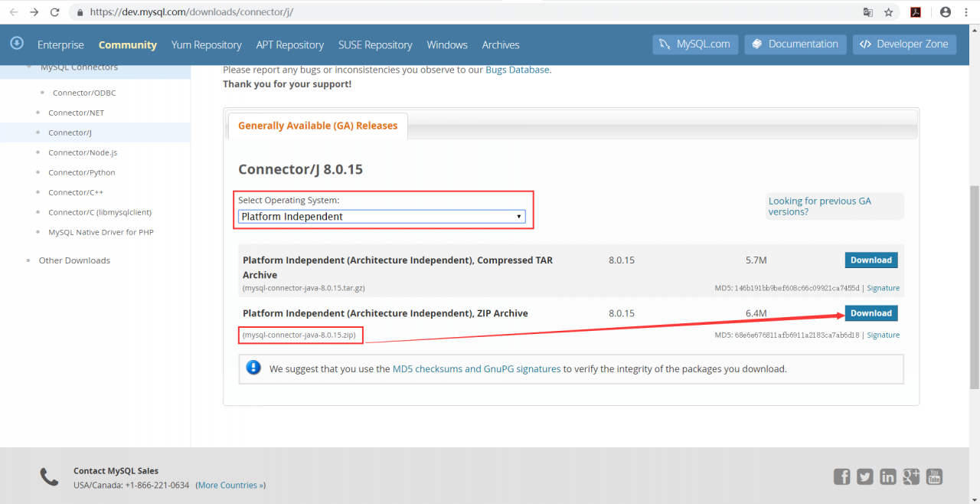Go forward with the browser forward arrow

pyautogui.click(x=34, y=12)
